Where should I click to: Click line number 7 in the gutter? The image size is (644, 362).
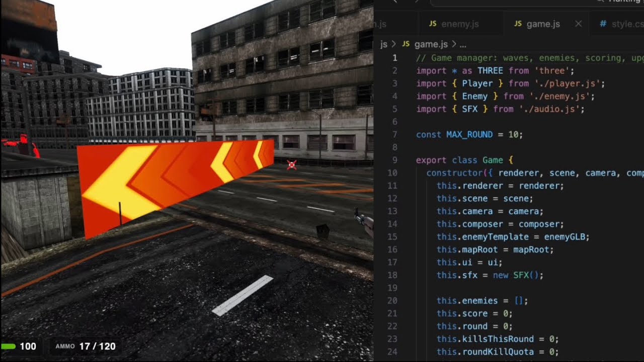[395, 135]
